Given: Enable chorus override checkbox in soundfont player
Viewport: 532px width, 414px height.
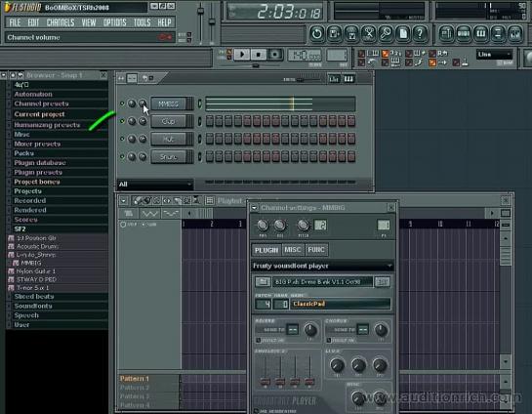Looking at the screenshot, I should 328,340.
